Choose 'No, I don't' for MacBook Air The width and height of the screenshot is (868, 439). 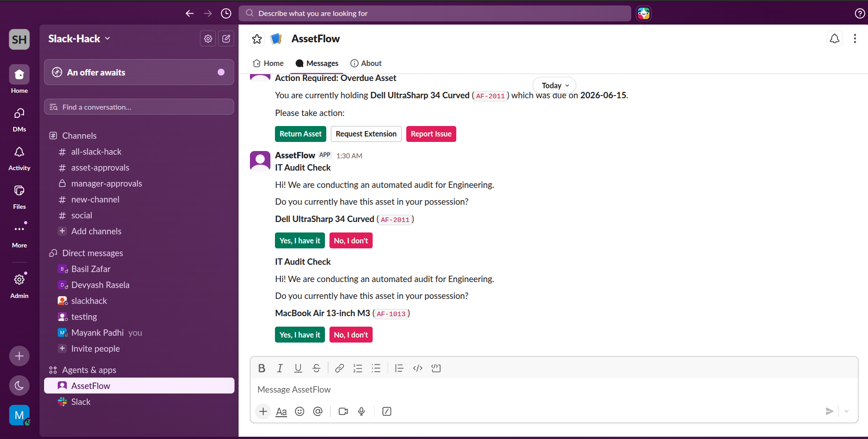(x=351, y=335)
